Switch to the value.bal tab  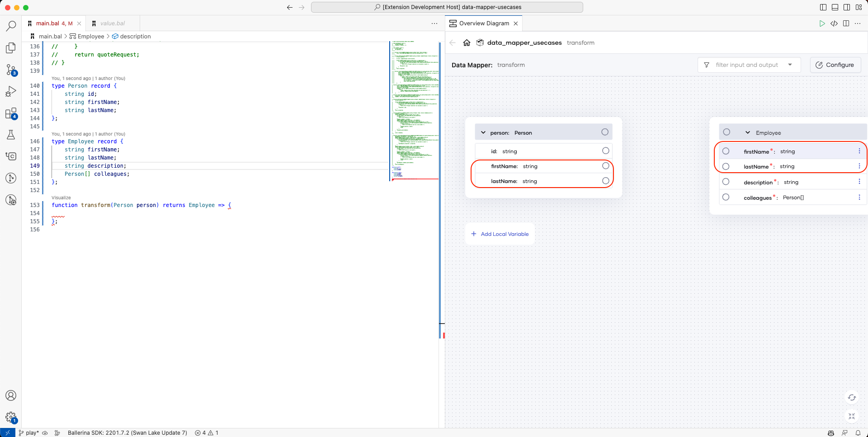coord(112,23)
